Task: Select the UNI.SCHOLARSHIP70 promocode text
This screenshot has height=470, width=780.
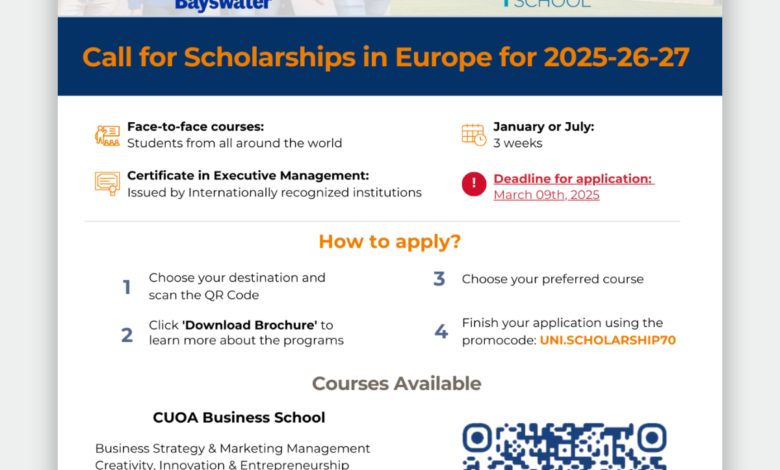Action: point(607,340)
